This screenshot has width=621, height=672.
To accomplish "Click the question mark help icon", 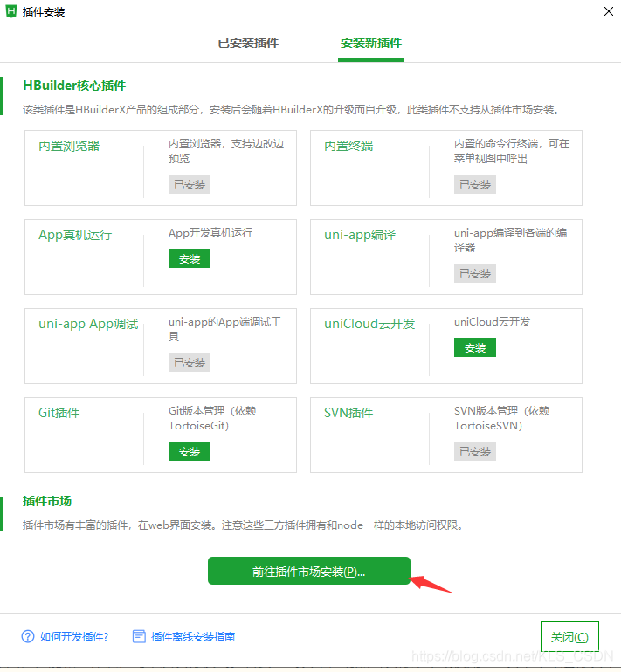I will pos(28,636).
